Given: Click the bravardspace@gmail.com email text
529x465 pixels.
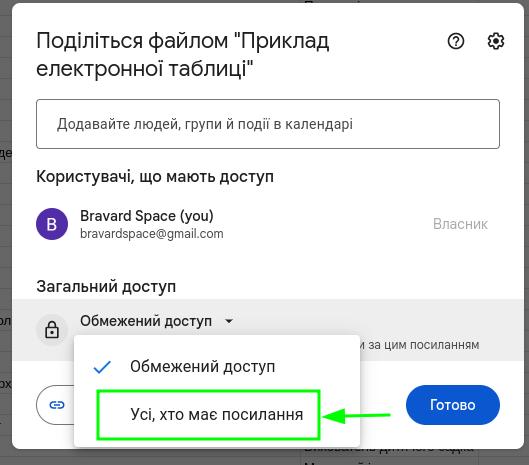Looking at the screenshot, I should tap(152, 234).
